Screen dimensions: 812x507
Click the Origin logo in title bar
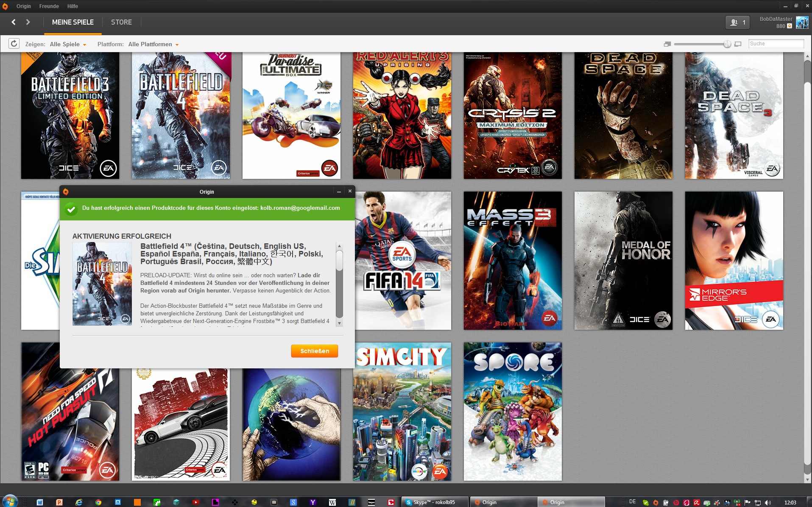[x=5, y=6]
